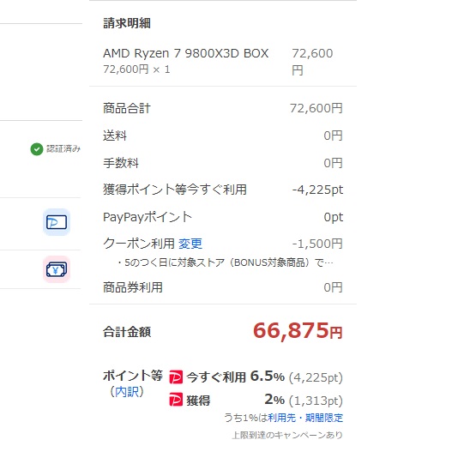
Task: Click 上限到達のキャンペーンあり note
Action: tap(287, 435)
